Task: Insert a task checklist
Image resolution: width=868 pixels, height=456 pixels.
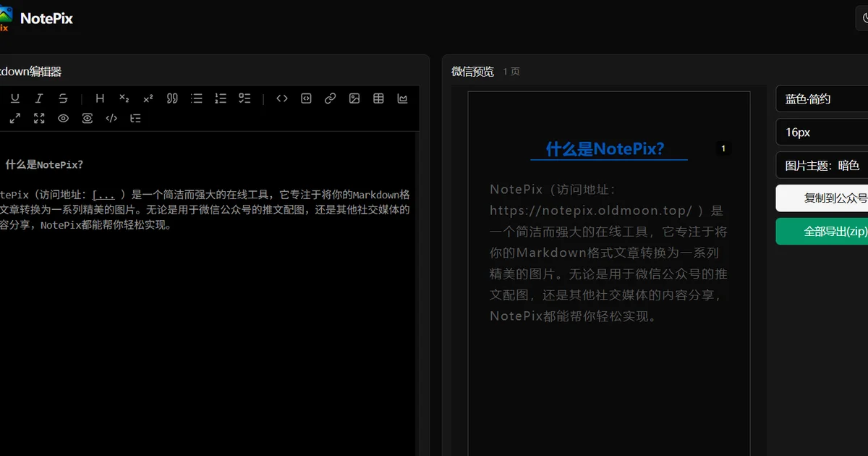Action: 244,98
